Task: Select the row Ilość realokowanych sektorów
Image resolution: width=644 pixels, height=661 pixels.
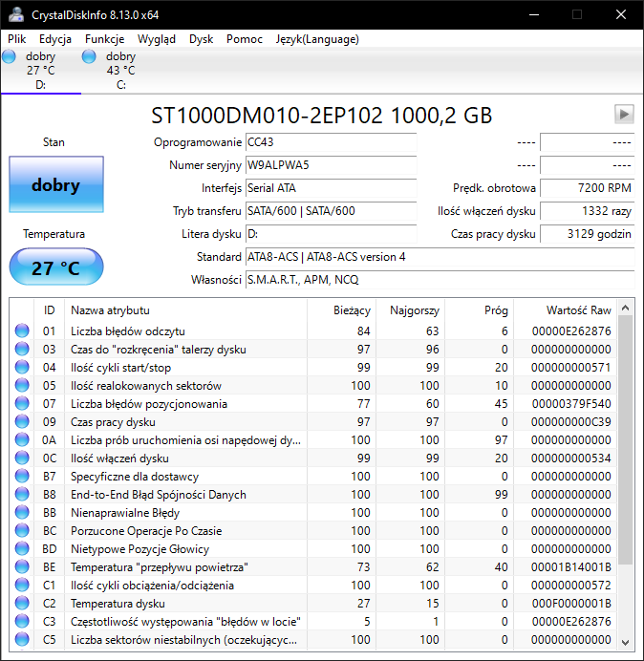Action: [x=313, y=385]
